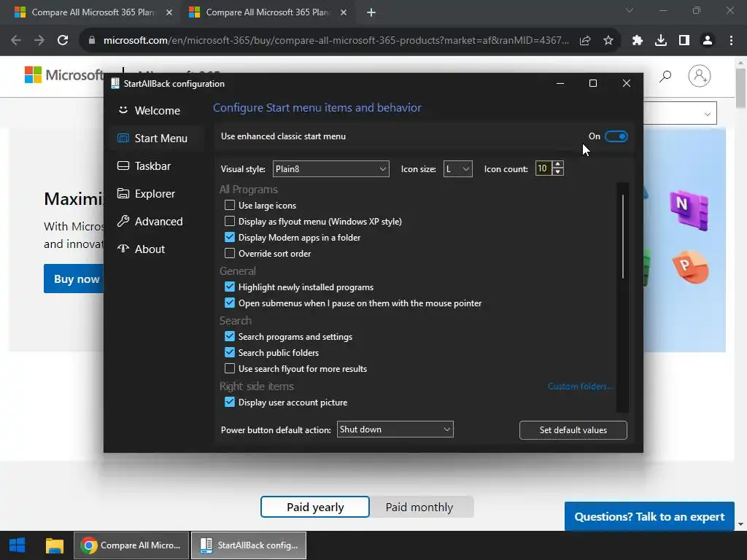Switch to StartAllBack config taskbar button
The image size is (747, 560).
coord(249,545)
